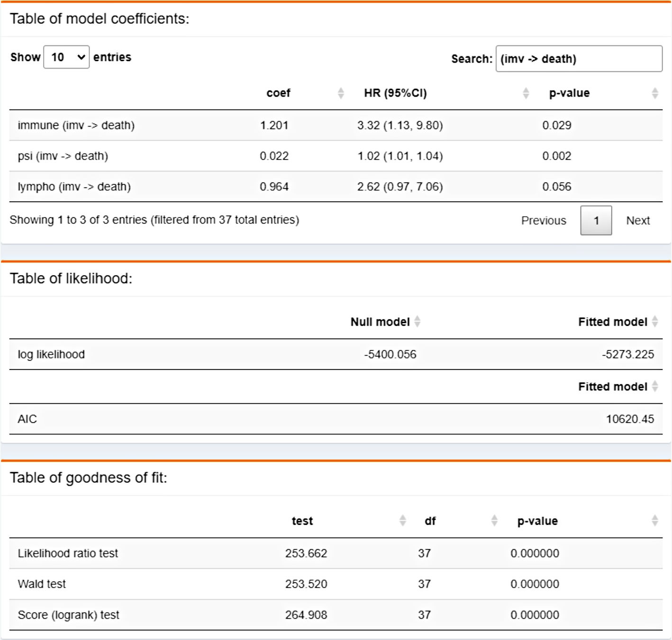Image resolution: width=672 pixels, height=640 pixels.
Task: Go to Previous page of coefficients
Action: (x=544, y=221)
